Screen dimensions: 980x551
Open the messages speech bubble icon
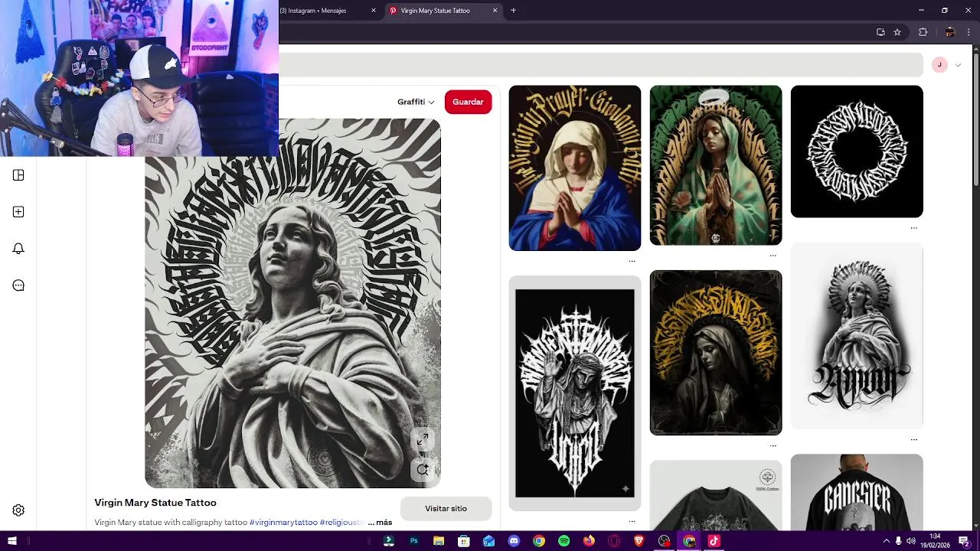(x=18, y=285)
